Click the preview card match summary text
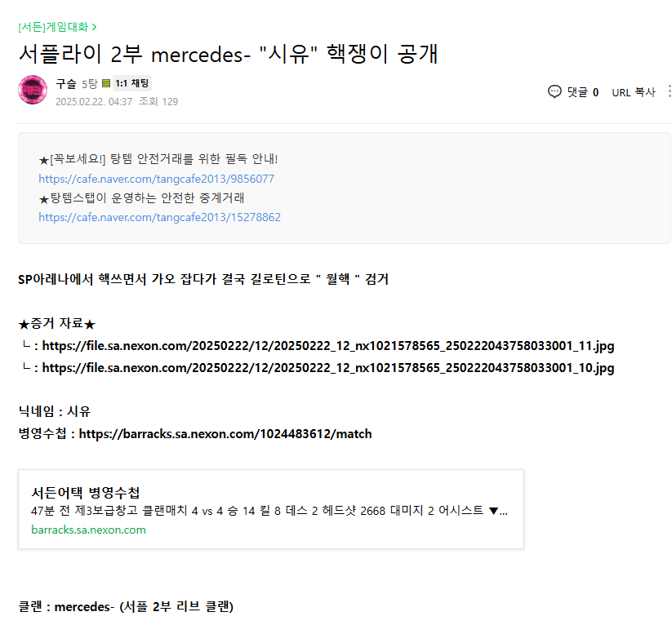Viewport: 672px width, 634px height. point(269,512)
